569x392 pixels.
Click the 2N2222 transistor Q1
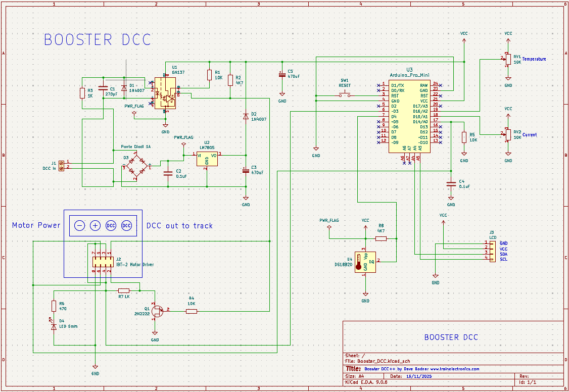(x=157, y=310)
